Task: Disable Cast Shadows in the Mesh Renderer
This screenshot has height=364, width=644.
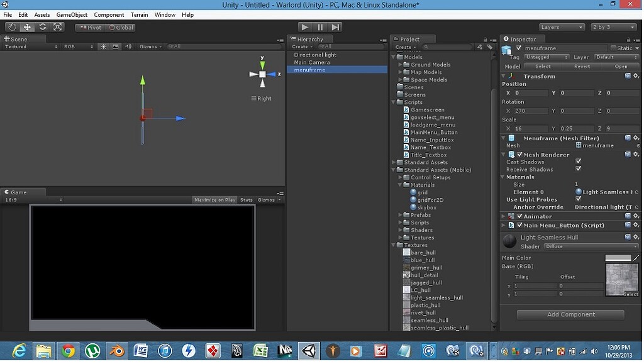Action: click(579, 162)
